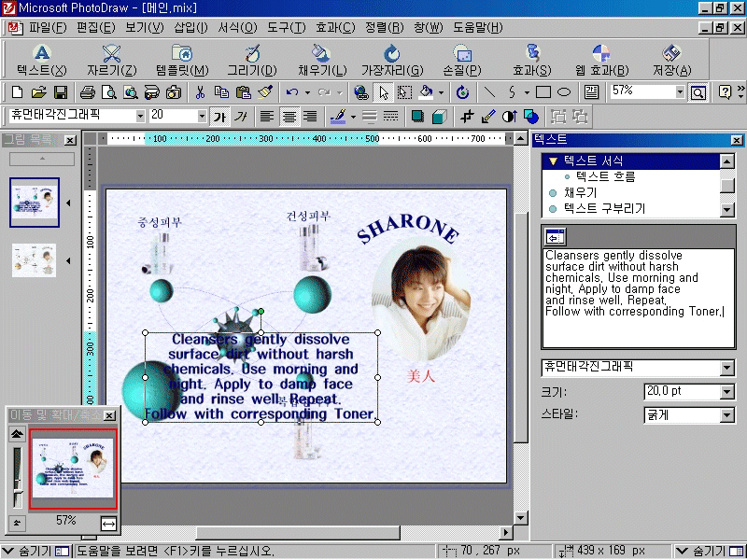The width and height of the screenshot is (747, 560).
Task: Click the Format Painter brush icon
Action: (x=265, y=91)
